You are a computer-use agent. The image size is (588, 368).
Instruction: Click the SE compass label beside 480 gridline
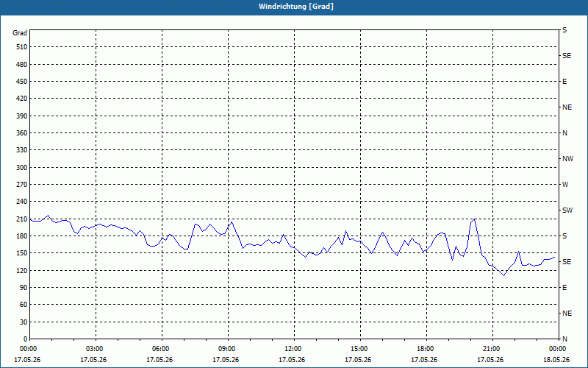coord(567,56)
